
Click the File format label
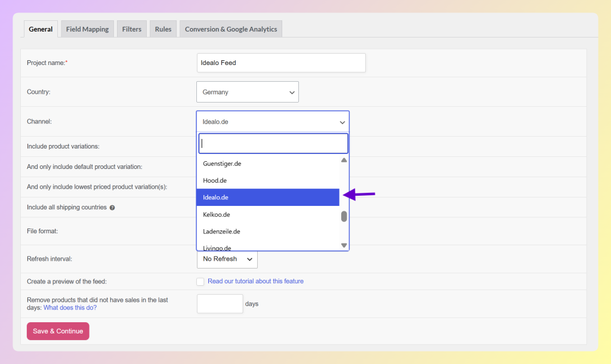42,231
